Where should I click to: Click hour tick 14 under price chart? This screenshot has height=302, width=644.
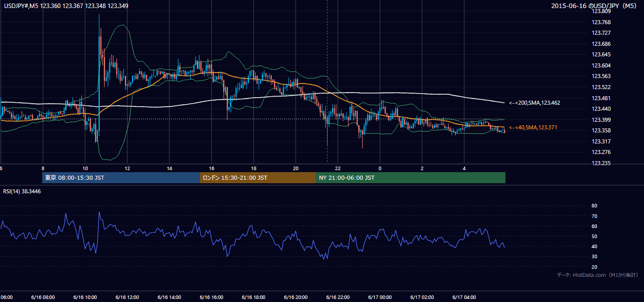(169, 168)
